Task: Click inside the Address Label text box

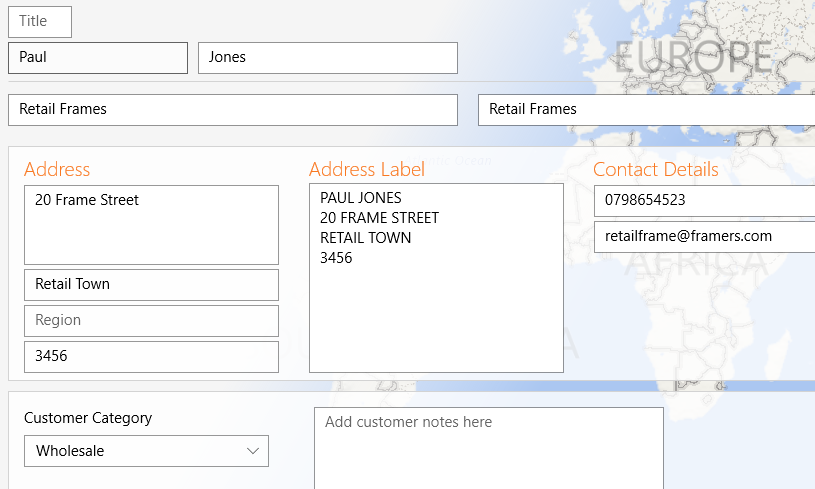Action: 436,278
